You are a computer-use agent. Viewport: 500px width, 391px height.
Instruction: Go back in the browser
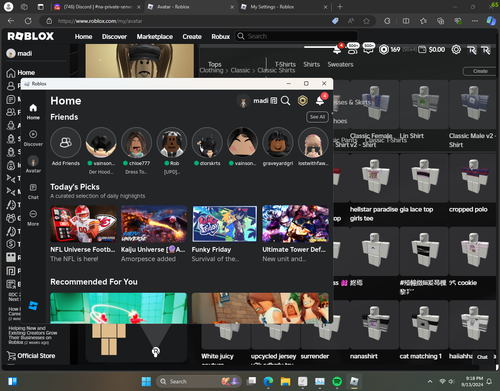(11, 21)
